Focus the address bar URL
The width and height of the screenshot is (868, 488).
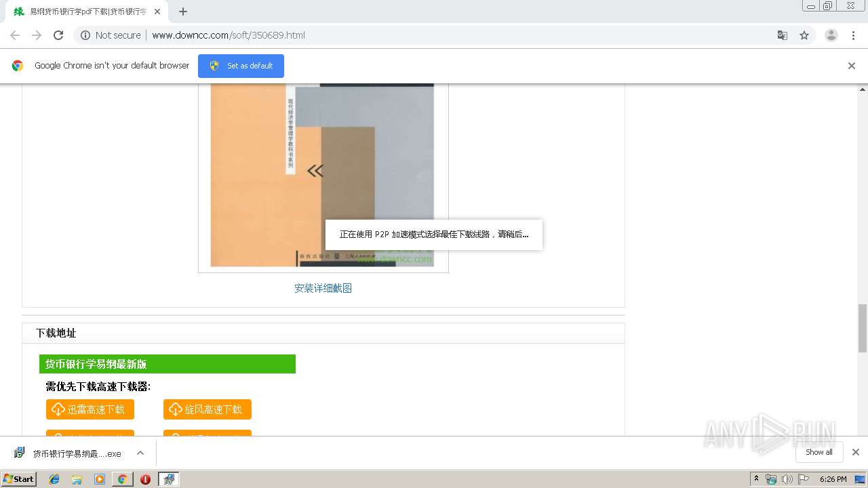[x=229, y=35]
